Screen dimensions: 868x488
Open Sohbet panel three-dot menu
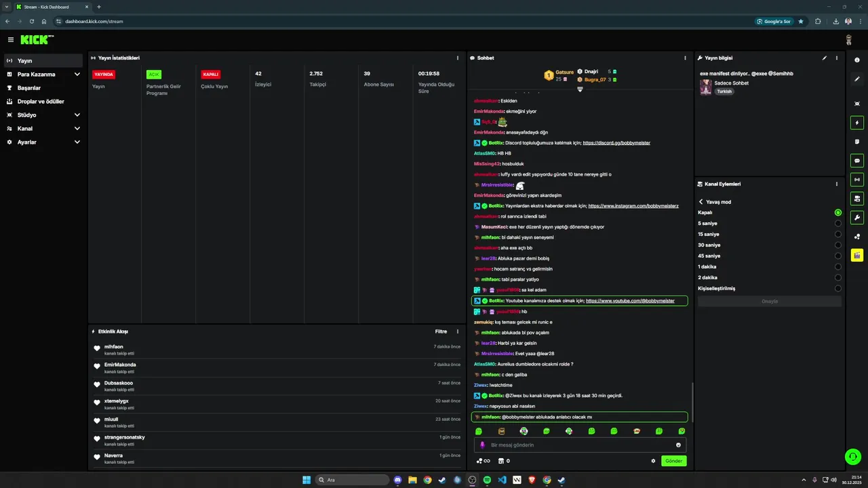(685, 58)
